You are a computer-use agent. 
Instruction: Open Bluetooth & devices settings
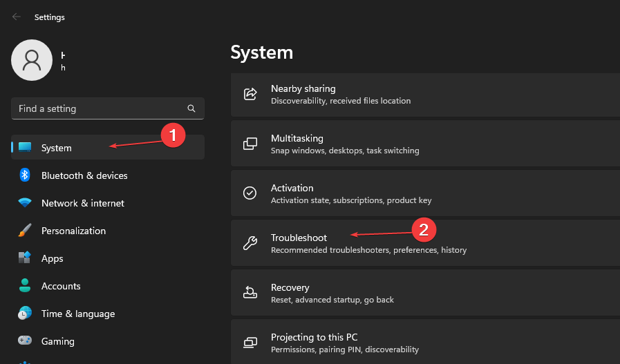[x=84, y=175]
